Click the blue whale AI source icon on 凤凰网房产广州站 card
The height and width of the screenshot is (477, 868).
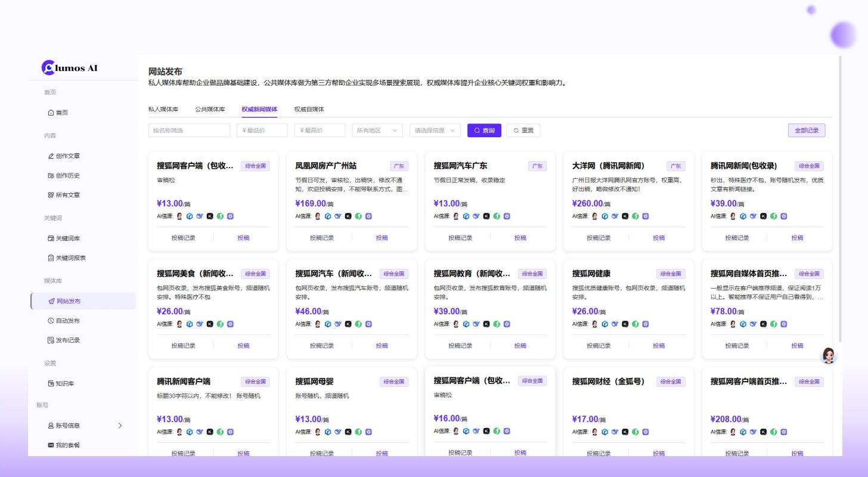(x=338, y=216)
